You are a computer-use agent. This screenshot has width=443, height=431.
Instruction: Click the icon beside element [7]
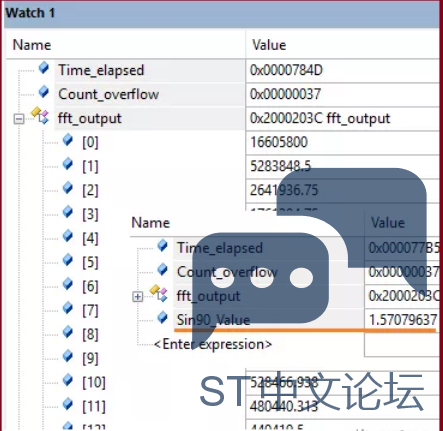[x=68, y=308]
